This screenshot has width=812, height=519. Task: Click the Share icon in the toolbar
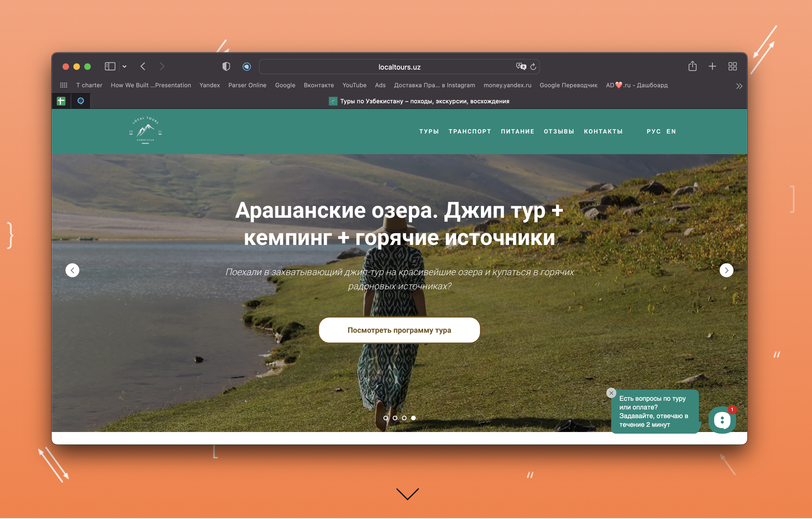coord(693,66)
